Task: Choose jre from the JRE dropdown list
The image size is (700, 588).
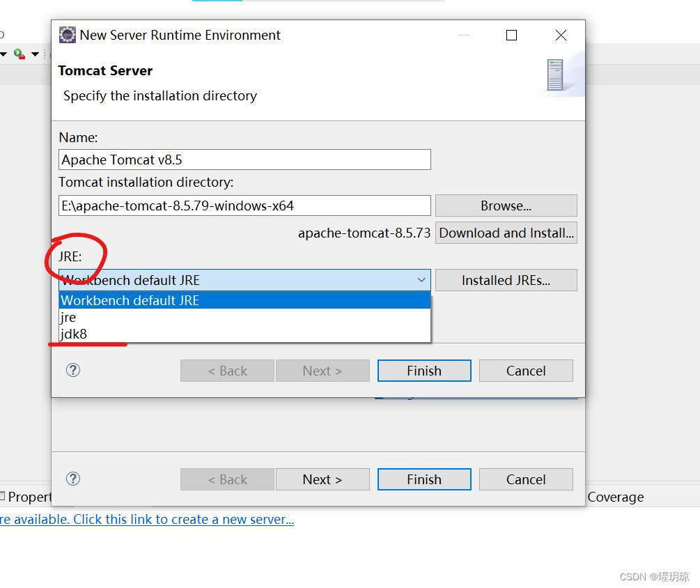Action: (x=244, y=318)
